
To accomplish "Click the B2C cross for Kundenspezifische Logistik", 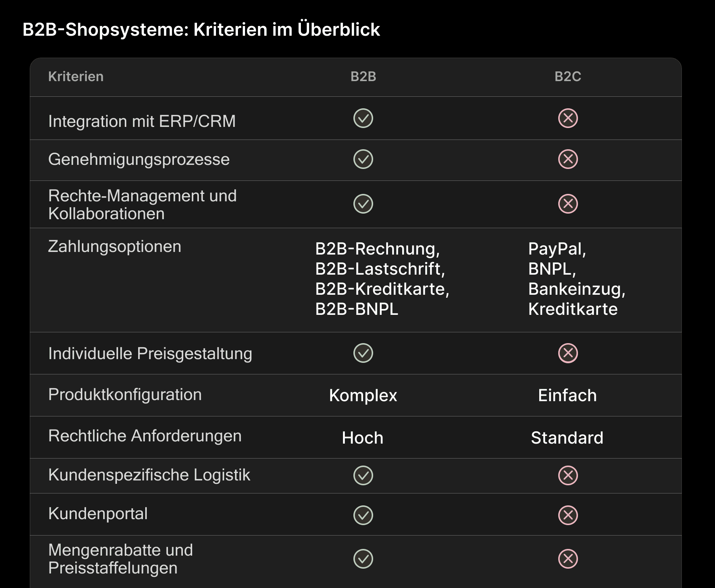I will tap(568, 475).
